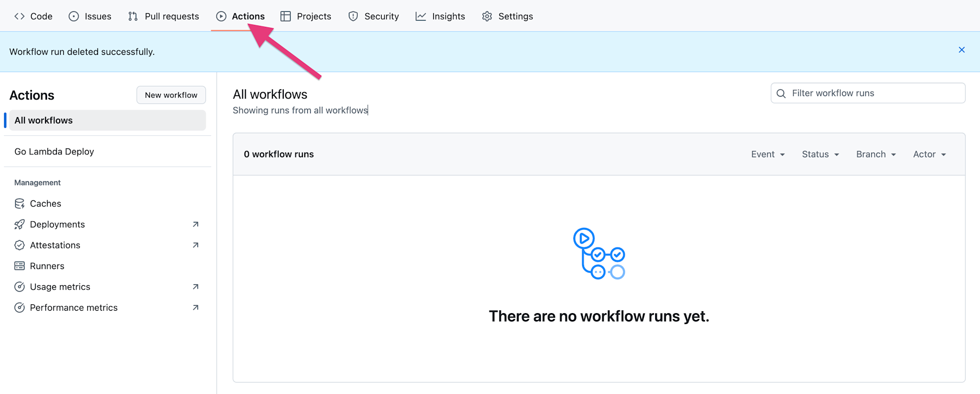
Task: Click external link arrow beside Attestations
Action: tap(196, 245)
